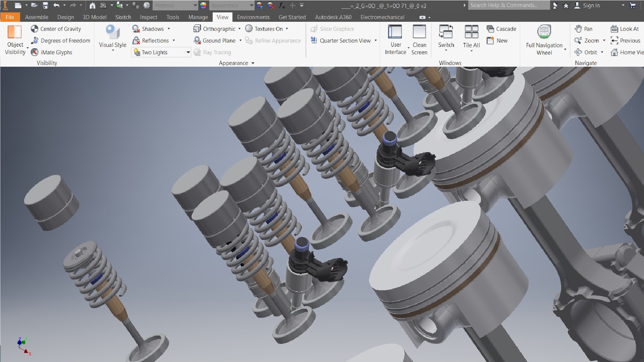
Task: Open the Get Started ribbon tab
Action: tap(292, 17)
